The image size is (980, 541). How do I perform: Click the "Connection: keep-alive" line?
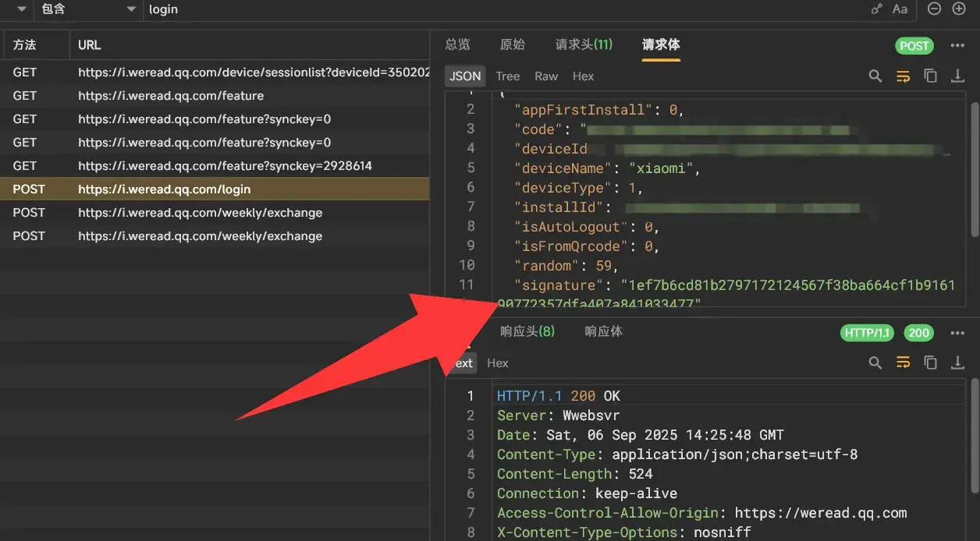click(588, 493)
